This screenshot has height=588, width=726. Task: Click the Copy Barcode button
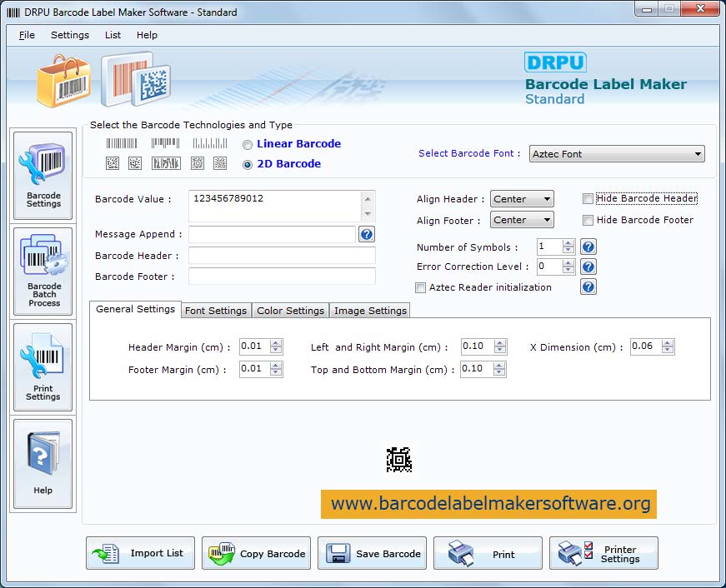pyautogui.click(x=256, y=553)
